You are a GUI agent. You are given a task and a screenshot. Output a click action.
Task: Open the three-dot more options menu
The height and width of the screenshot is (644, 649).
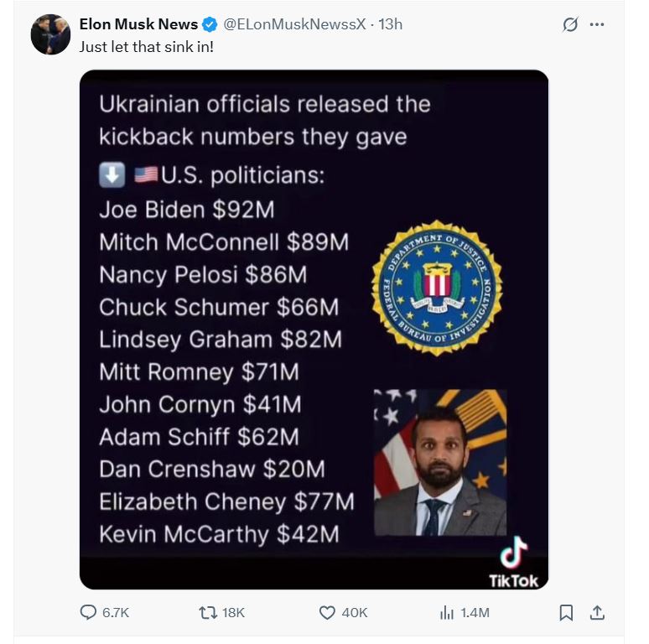click(x=597, y=24)
